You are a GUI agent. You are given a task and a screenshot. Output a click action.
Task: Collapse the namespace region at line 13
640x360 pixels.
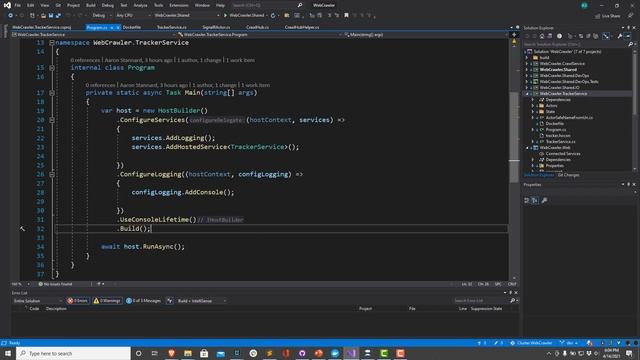tap(52, 42)
